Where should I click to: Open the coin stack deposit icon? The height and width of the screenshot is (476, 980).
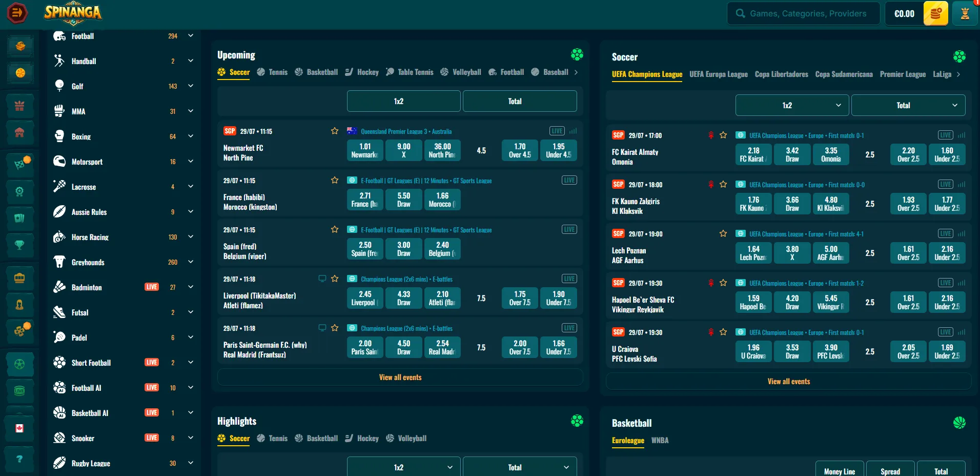(936, 13)
